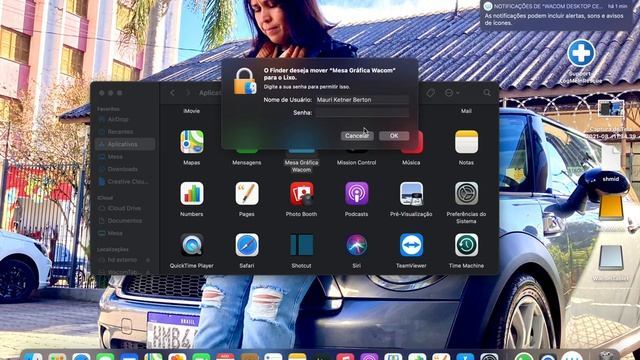
Task: Click the Mission Control app label
Action: tap(356, 162)
